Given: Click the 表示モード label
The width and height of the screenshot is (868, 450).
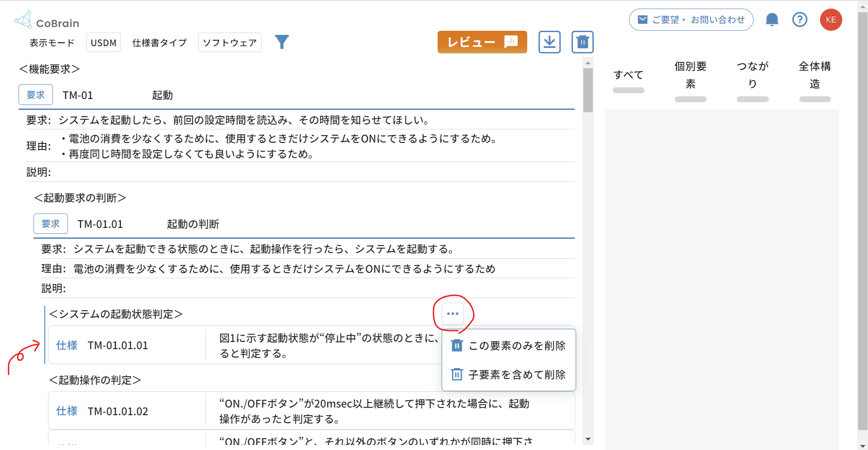Looking at the screenshot, I should pyautogui.click(x=52, y=43).
